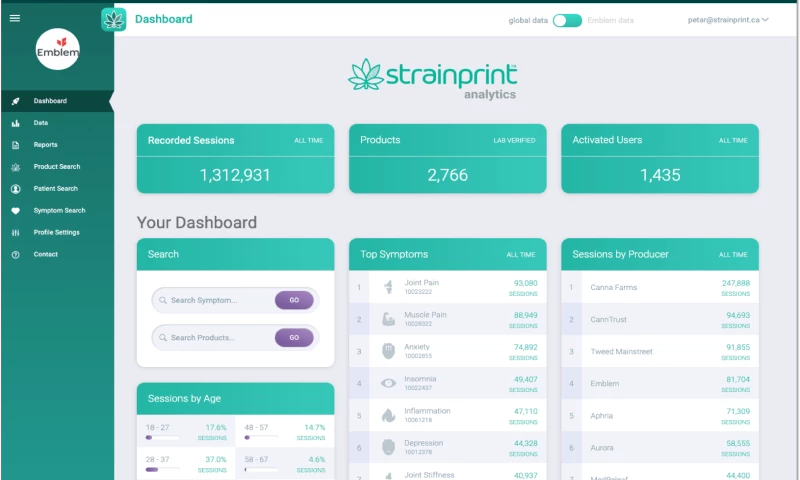800x480 pixels.
Task: Click ALL TIME label on Sessions by Producer
Action: click(733, 255)
